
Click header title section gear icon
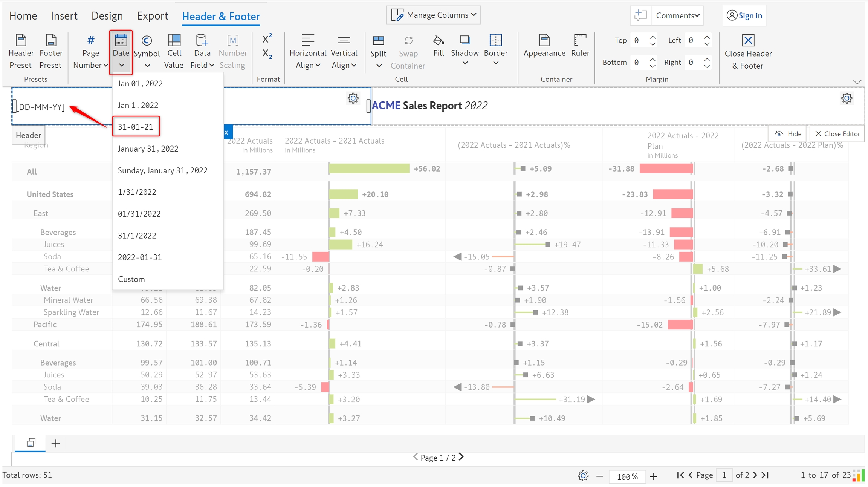tap(847, 98)
